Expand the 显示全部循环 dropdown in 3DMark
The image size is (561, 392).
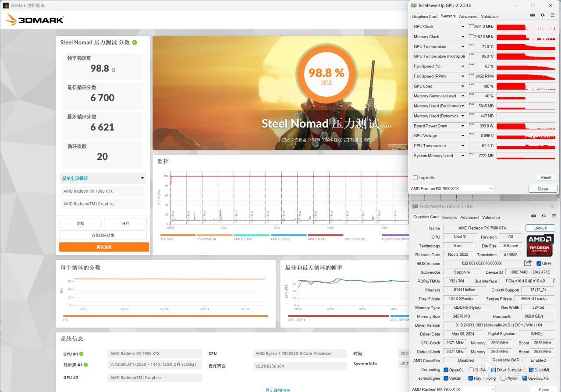coord(103,178)
